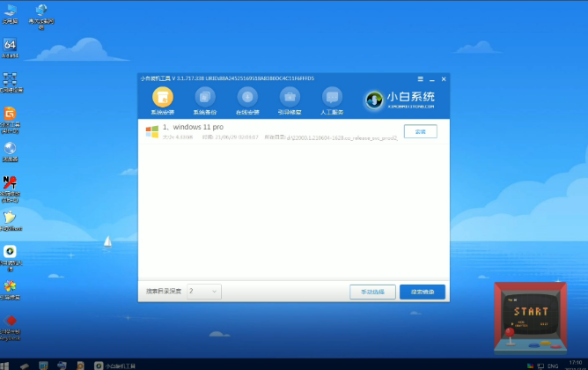588x370 pixels.
Task: Open the blue 64 desktop icon
Action: point(11,45)
